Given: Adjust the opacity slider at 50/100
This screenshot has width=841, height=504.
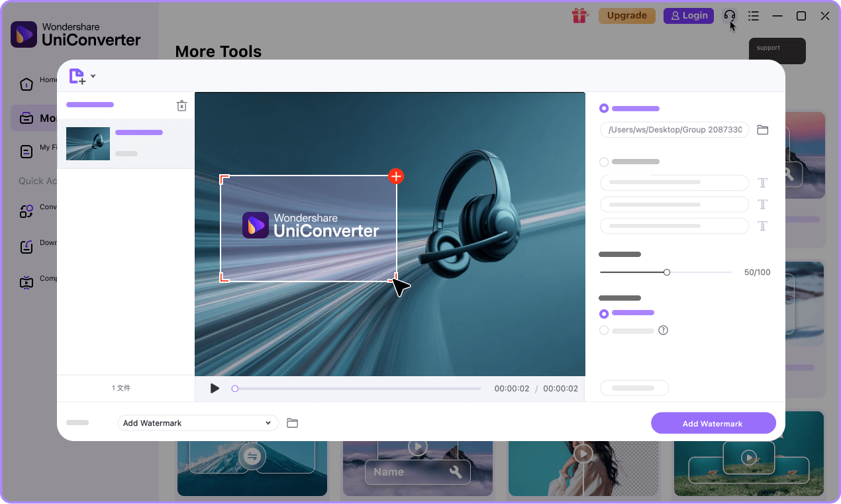Looking at the screenshot, I should [667, 272].
